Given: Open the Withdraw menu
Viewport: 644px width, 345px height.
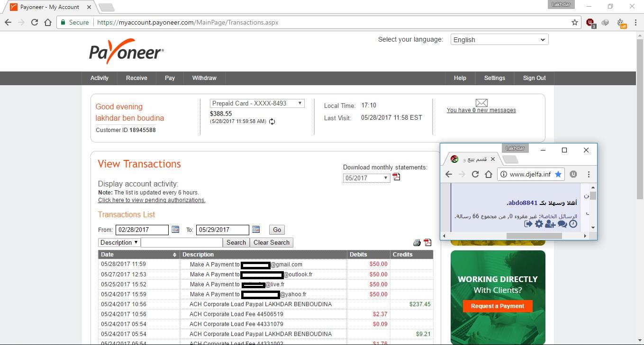Looking at the screenshot, I should tap(204, 78).
